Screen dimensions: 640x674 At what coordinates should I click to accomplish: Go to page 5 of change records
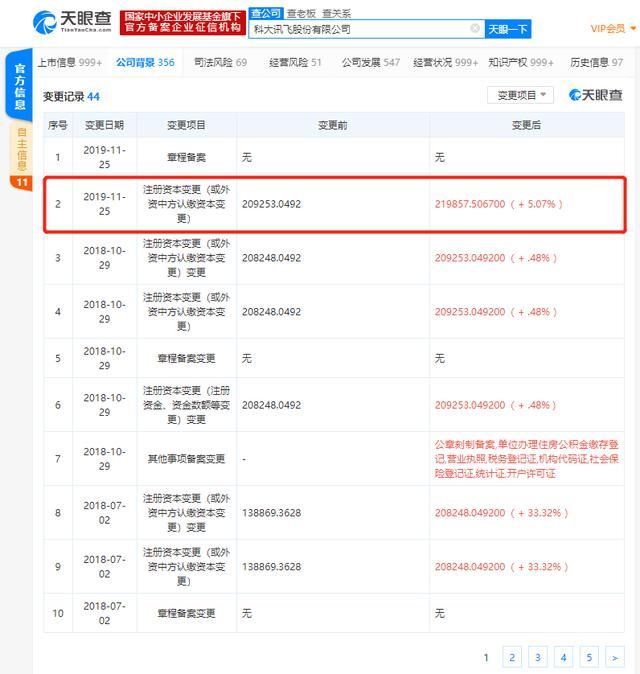pos(589,657)
